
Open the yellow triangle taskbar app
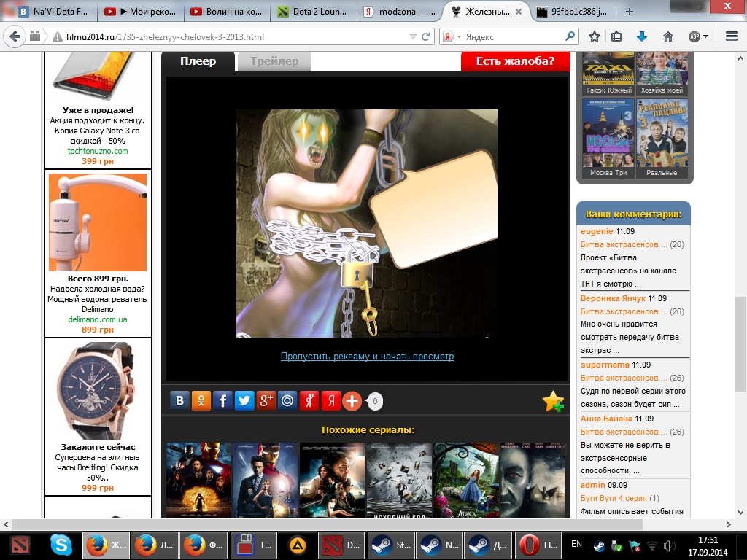coord(298,545)
